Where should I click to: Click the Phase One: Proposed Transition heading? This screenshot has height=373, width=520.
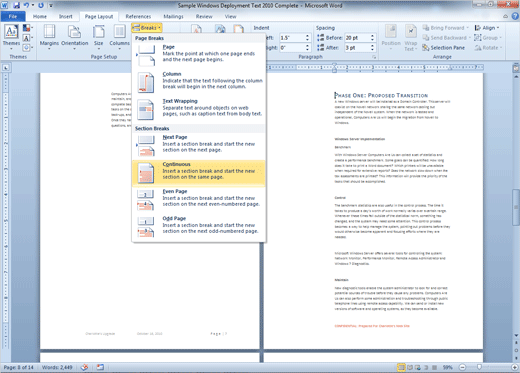tap(381, 95)
